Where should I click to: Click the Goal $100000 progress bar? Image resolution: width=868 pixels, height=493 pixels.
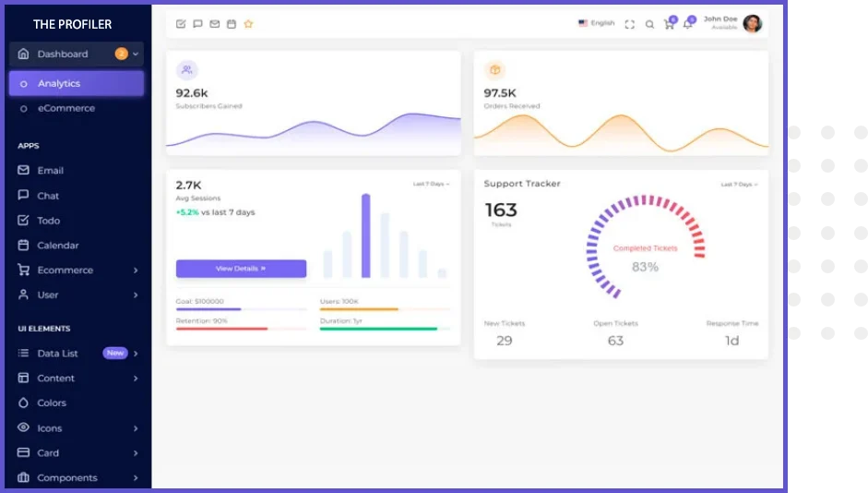pos(241,309)
